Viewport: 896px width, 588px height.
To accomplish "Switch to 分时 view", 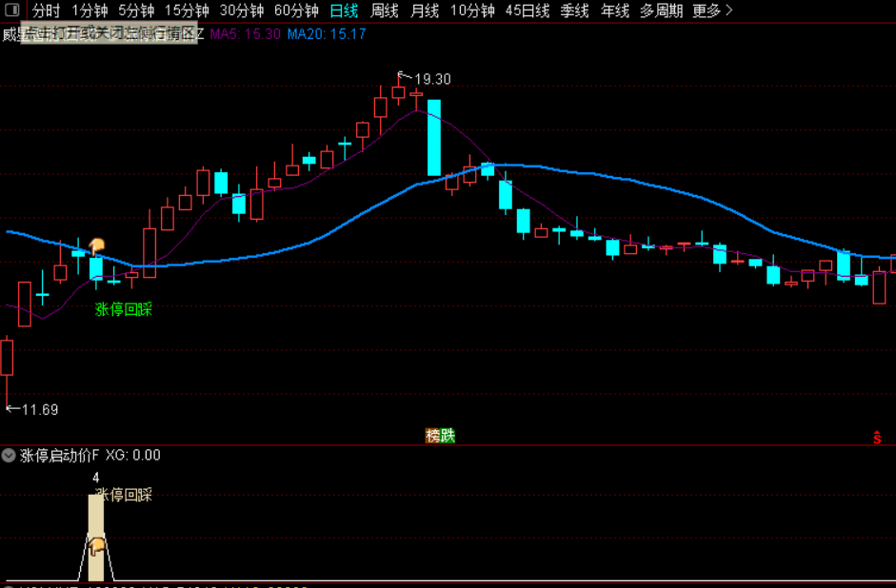I will pos(47,10).
